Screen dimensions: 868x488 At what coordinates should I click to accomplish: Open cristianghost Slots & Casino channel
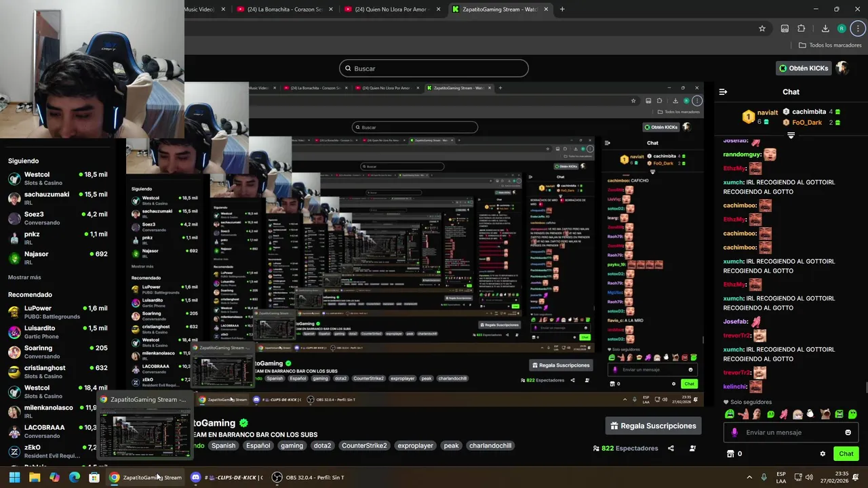[58, 371]
